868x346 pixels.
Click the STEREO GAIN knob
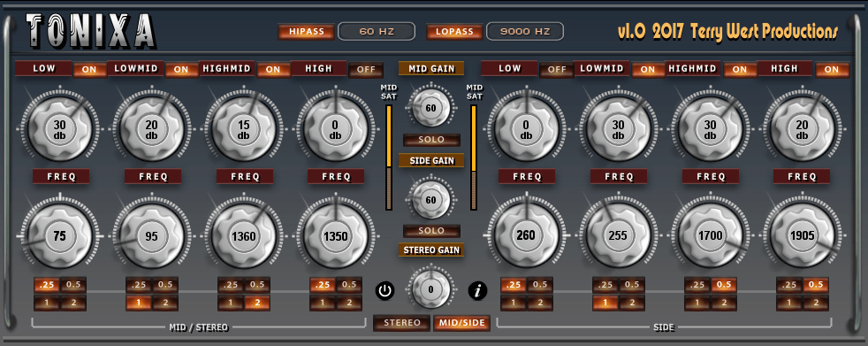pyautogui.click(x=431, y=288)
